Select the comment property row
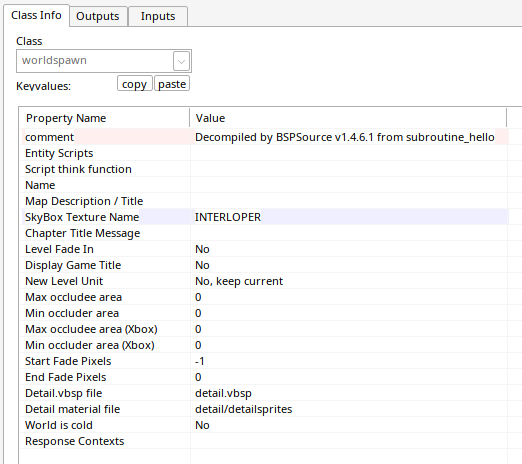The height and width of the screenshot is (464, 522). (x=264, y=137)
